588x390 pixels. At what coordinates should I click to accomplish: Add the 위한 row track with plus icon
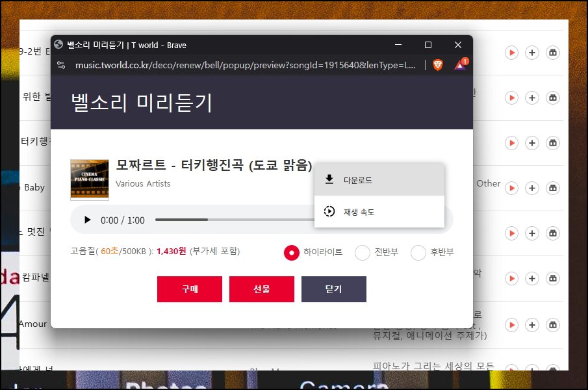(531, 98)
